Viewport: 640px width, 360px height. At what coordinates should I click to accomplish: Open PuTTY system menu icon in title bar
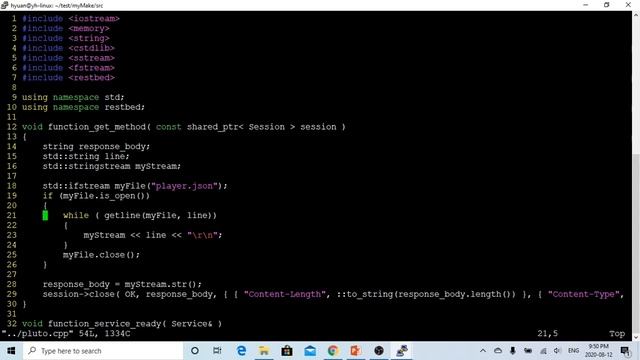click(4, 5)
